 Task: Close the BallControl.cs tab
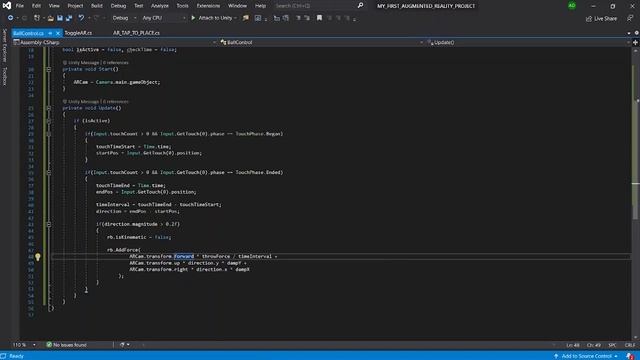click(x=58, y=33)
